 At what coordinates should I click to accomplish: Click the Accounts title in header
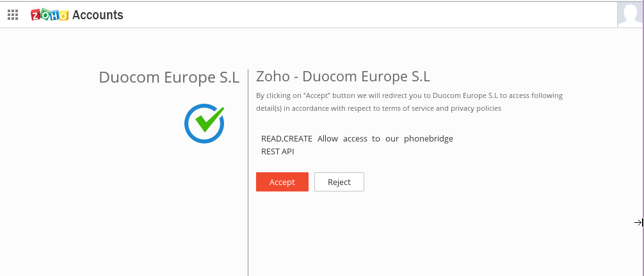click(x=98, y=15)
